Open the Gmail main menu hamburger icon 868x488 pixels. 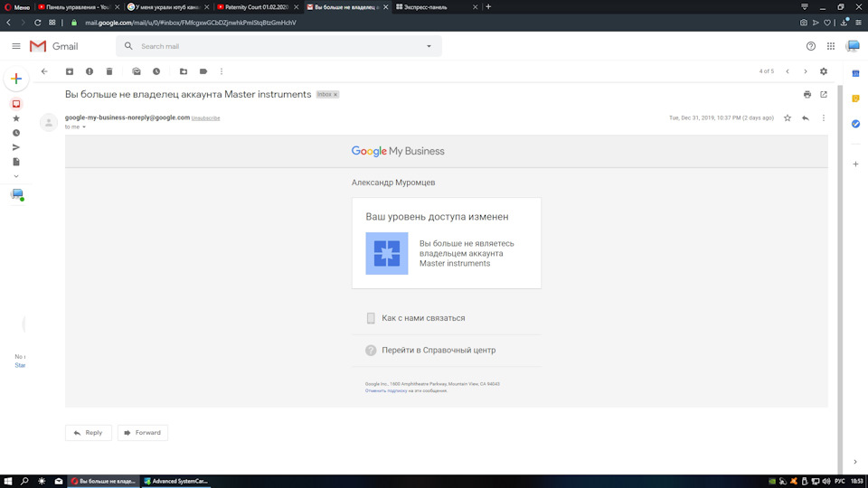pos(16,46)
